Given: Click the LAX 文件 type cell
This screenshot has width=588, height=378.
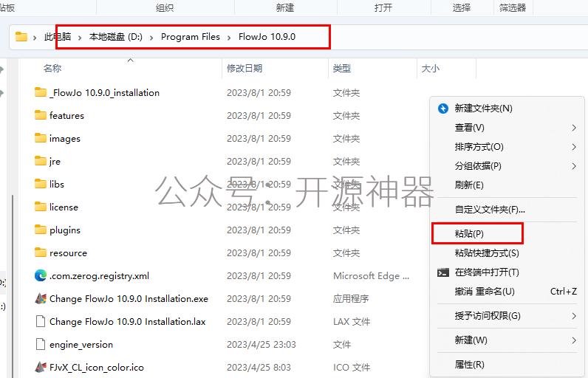Looking at the screenshot, I should click(x=352, y=322).
